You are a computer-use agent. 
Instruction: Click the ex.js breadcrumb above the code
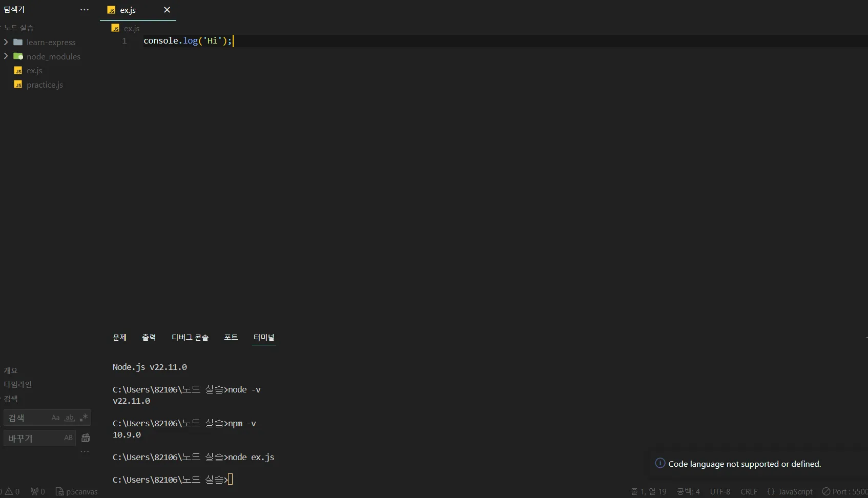pyautogui.click(x=132, y=28)
